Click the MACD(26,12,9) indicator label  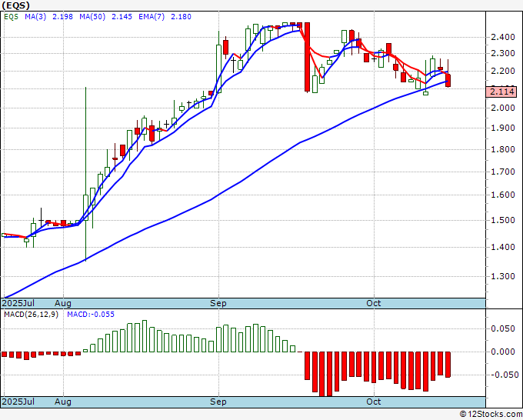(x=31, y=315)
